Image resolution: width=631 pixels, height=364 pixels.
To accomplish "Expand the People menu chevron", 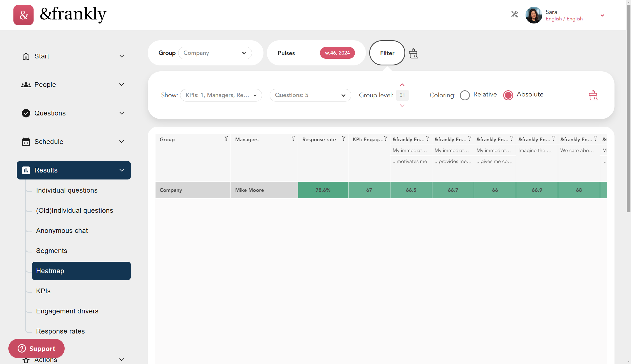I will (122, 85).
